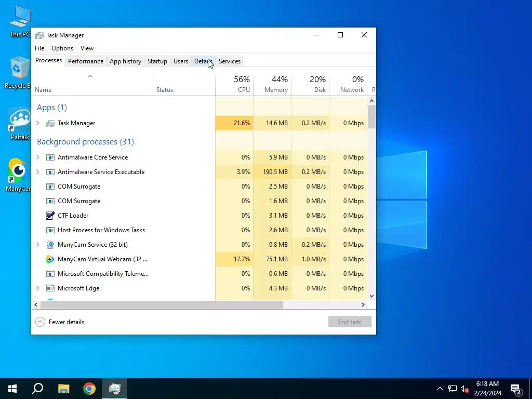532x399 pixels.
Task: Switch to the Details tab
Action: (203, 61)
